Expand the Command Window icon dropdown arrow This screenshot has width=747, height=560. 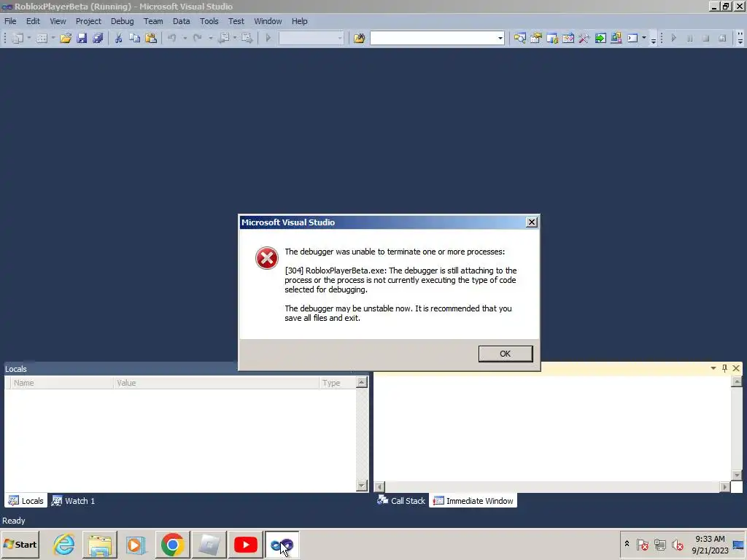tap(644, 38)
